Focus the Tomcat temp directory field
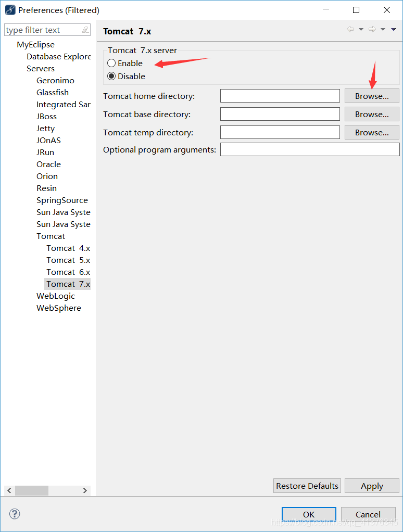 click(x=280, y=132)
